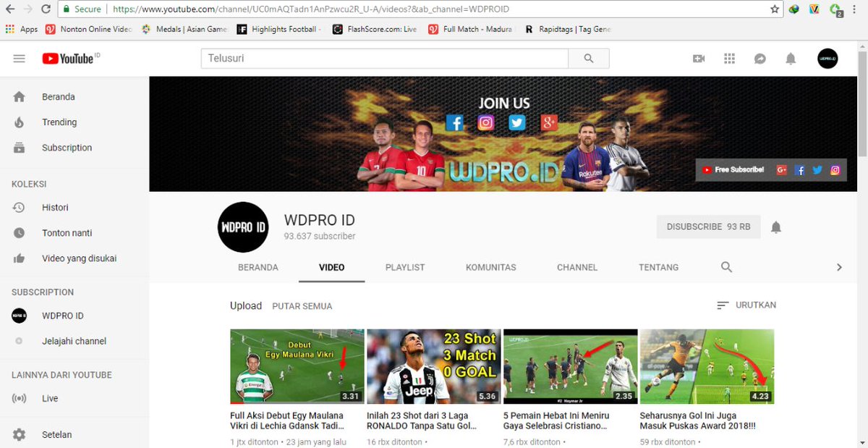Switch to the KOMUNITAS tab

[x=491, y=267]
